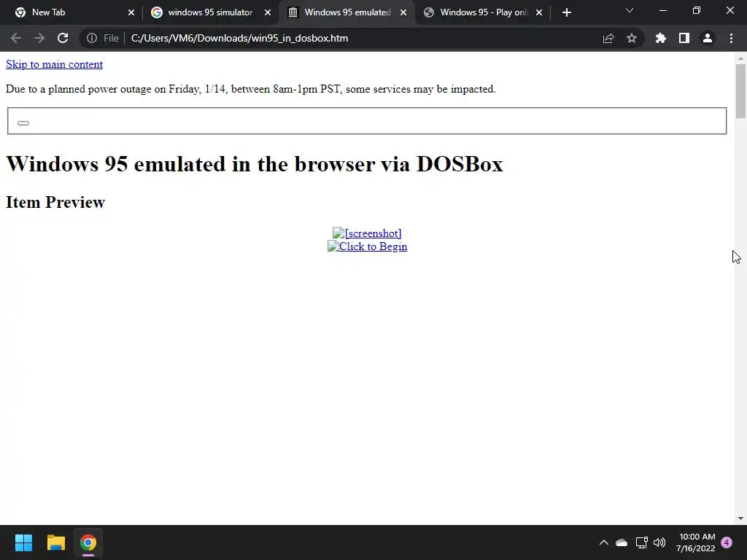This screenshot has height=560, width=747.
Task: Open the Extensions puzzle icon
Action: [661, 38]
